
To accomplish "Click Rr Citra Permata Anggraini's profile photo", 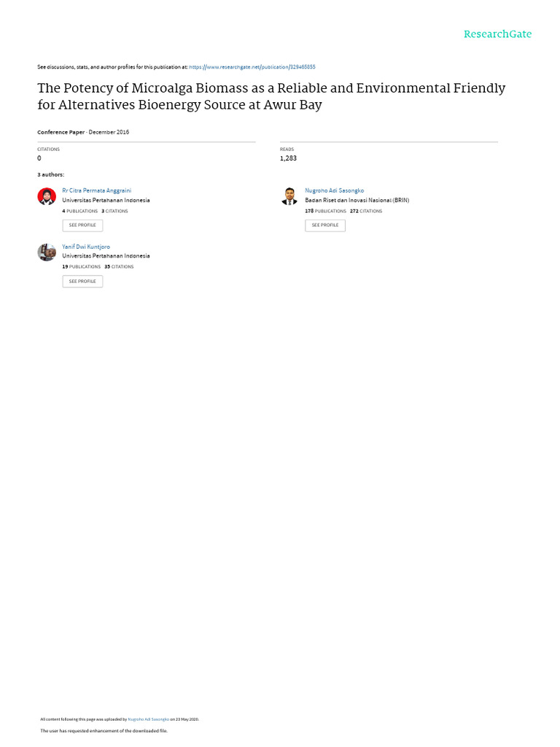I will [x=47, y=196].
